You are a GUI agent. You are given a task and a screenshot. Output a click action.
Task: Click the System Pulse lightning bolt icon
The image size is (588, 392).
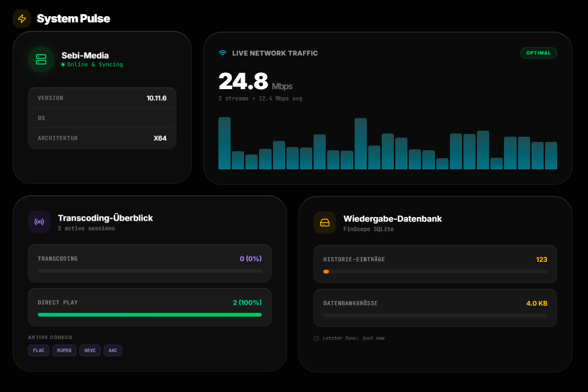pyautogui.click(x=22, y=19)
